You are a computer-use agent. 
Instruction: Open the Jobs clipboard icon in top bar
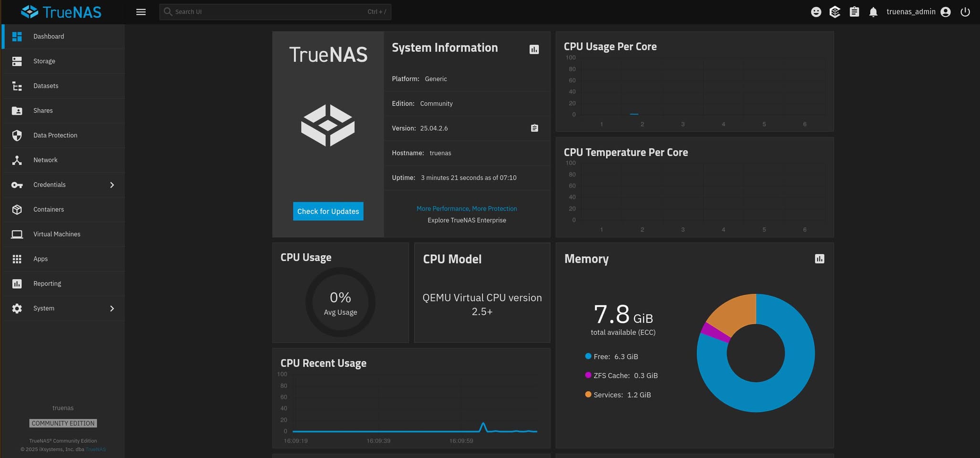tap(854, 12)
